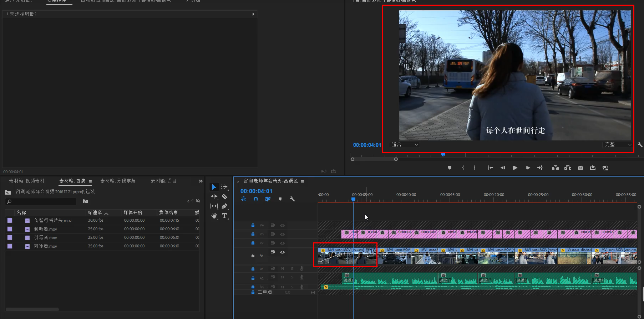Select the Ripple Edit tool
The height and width of the screenshot is (319, 644).
click(x=214, y=196)
